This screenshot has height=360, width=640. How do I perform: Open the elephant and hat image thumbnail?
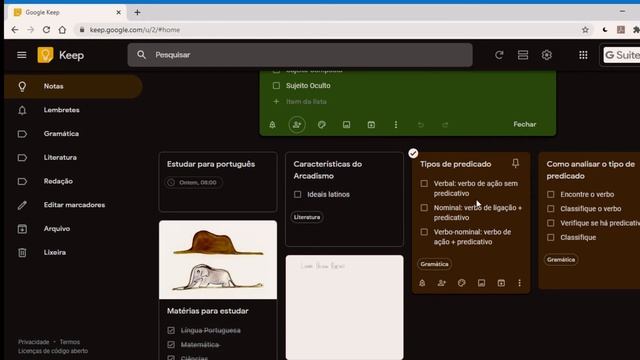tap(218, 260)
